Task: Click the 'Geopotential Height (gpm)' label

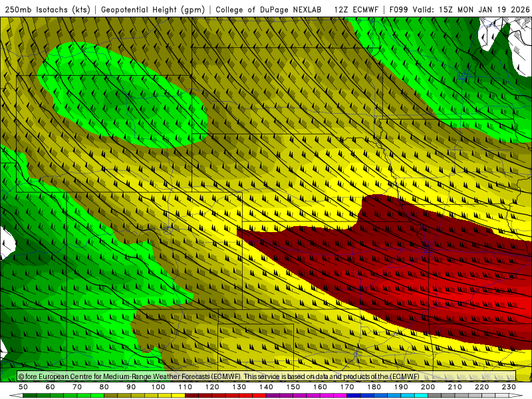Action: point(153,10)
